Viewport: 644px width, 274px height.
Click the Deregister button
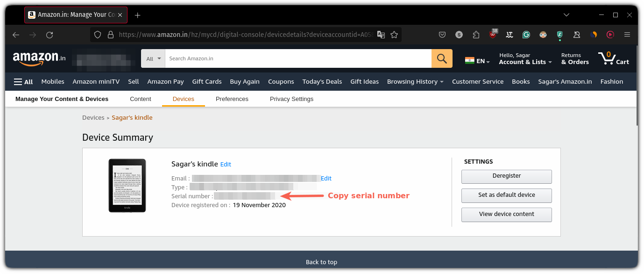click(506, 176)
